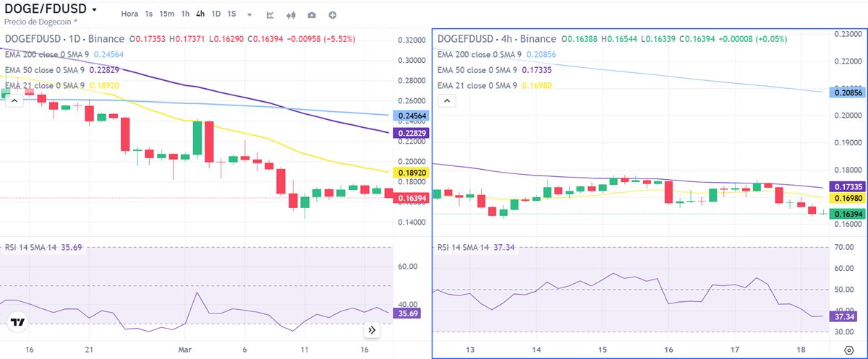The image size is (868, 359).
Task: Click RSI 14 SMA 14 legend 37.34
Action: [x=477, y=247]
